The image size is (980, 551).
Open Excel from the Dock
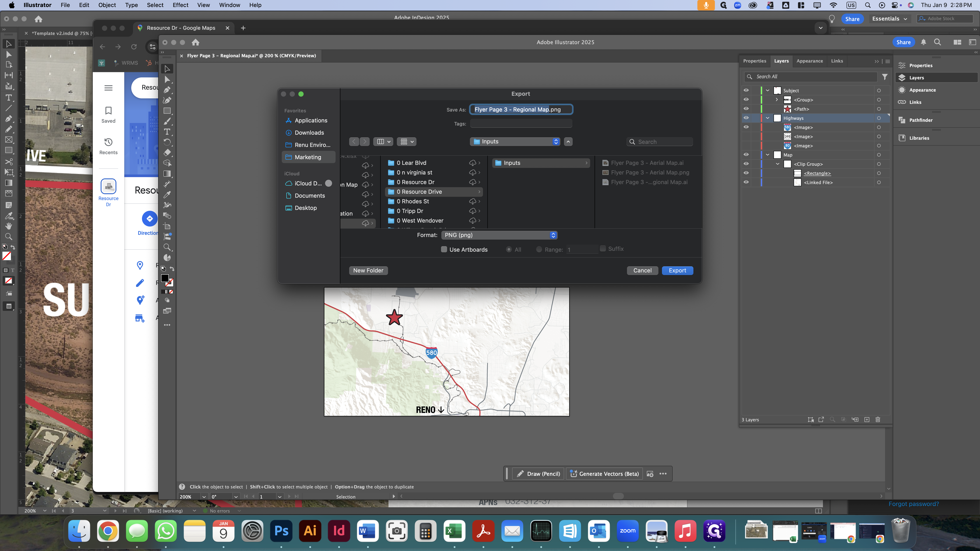click(454, 531)
